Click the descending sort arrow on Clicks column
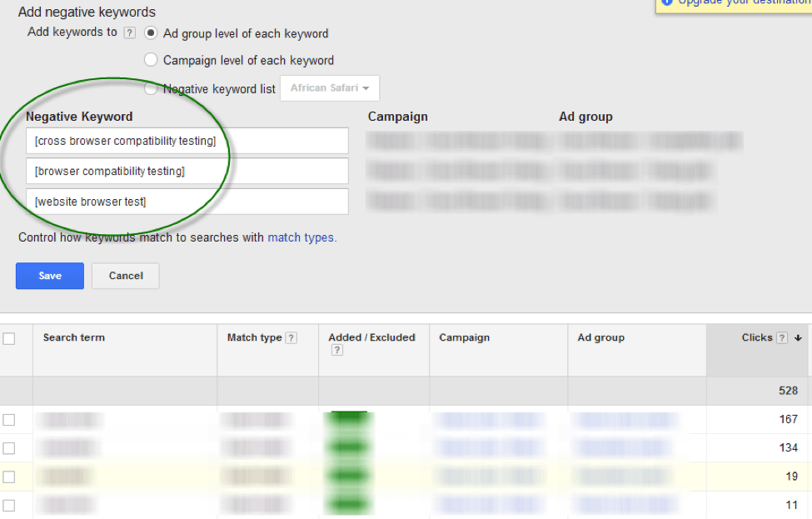The width and height of the screenshot is (812, 519). point(798,338)
